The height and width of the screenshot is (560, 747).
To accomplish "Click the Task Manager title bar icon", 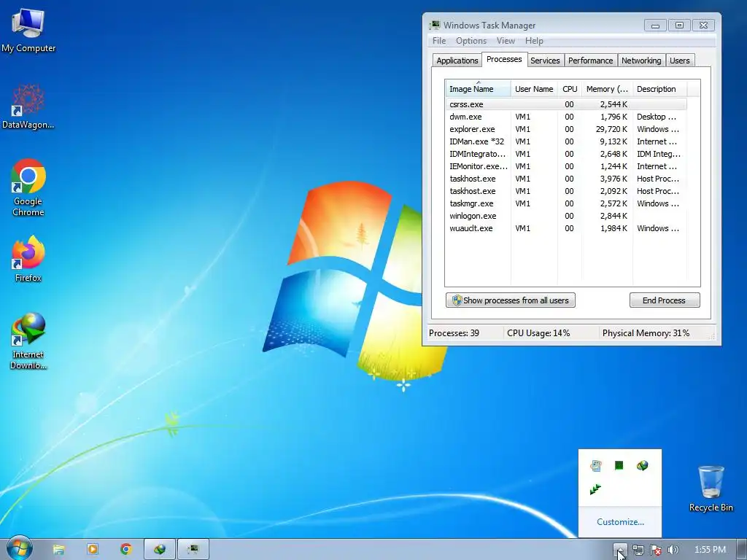I will 435,26.
